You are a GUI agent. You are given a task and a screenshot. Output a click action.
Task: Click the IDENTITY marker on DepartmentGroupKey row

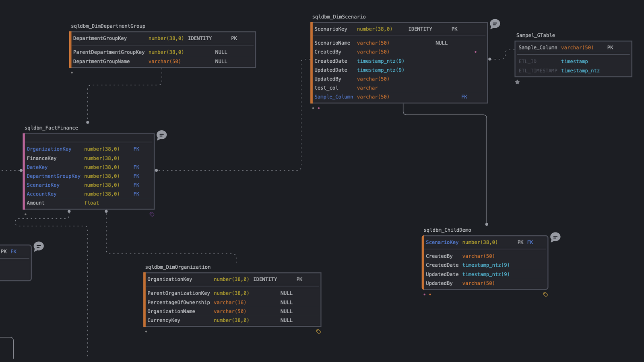tap(200, 39)
